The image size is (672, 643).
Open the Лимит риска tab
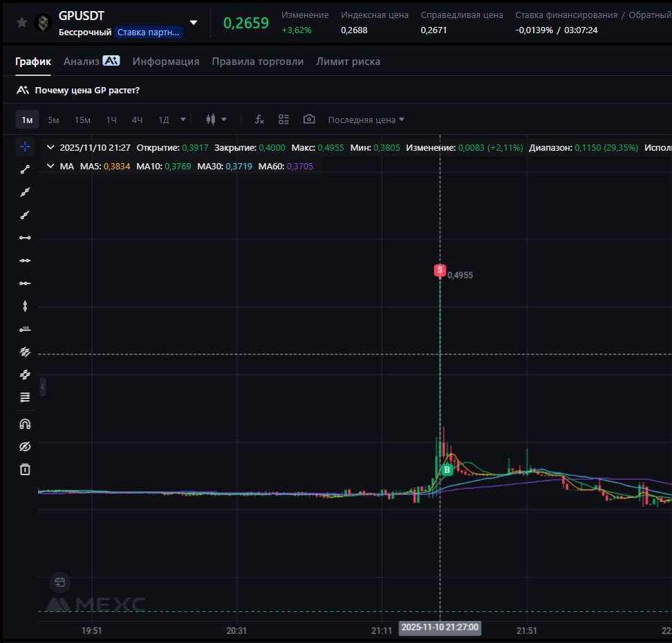click(x=348, y=62)
